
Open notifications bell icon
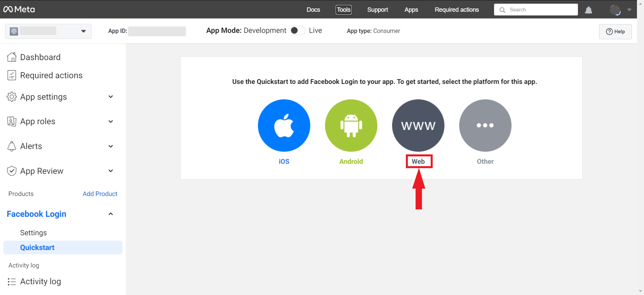(x=588, y=10)
